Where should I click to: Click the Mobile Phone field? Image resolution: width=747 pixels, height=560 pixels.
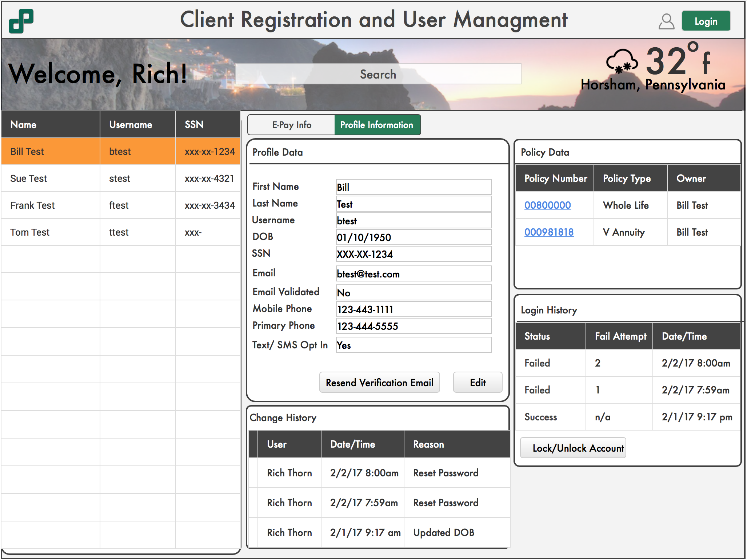pyautogui.click(x=413, y=309)
